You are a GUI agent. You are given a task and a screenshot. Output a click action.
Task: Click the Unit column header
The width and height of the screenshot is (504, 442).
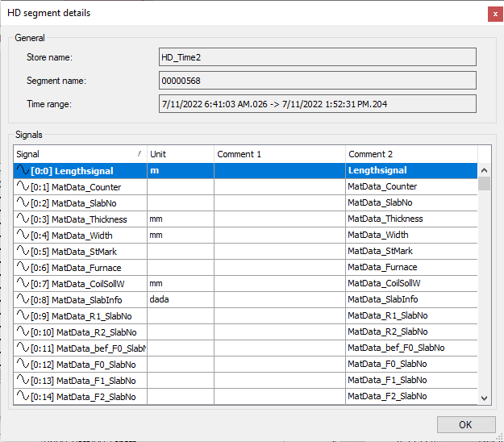180,154
